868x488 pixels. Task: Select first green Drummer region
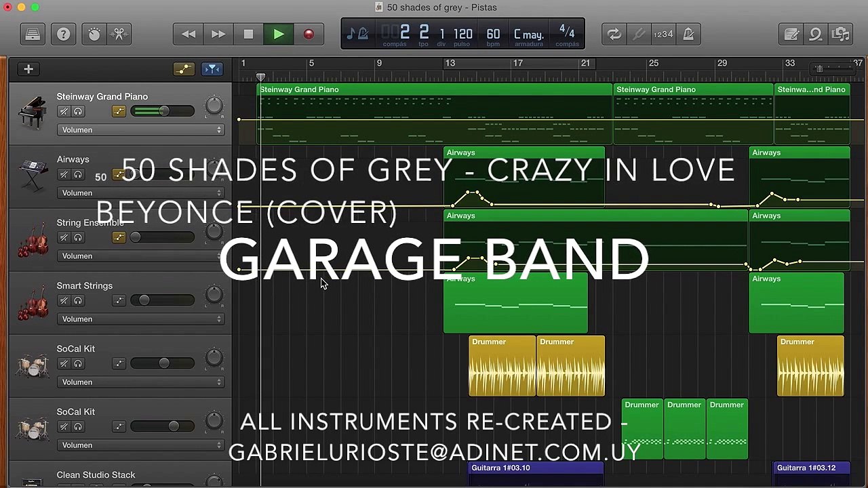click(642, 429)
